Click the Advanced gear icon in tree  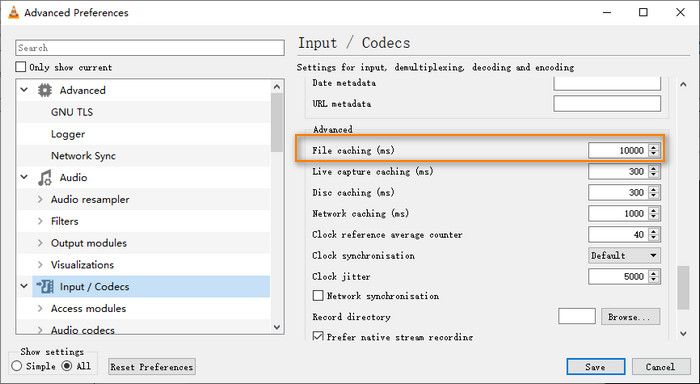(x=44, y=90)
